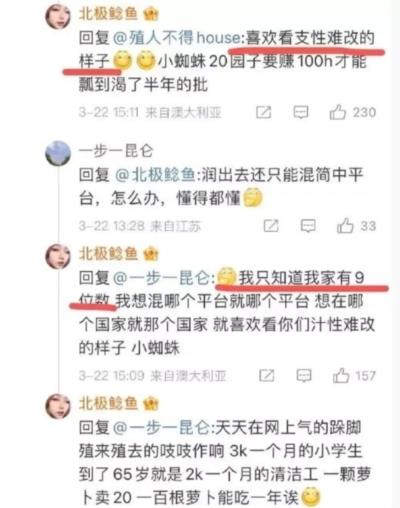Like the comment with 157 likes
This screenshot has width=400, height=508.
[341, 375]
